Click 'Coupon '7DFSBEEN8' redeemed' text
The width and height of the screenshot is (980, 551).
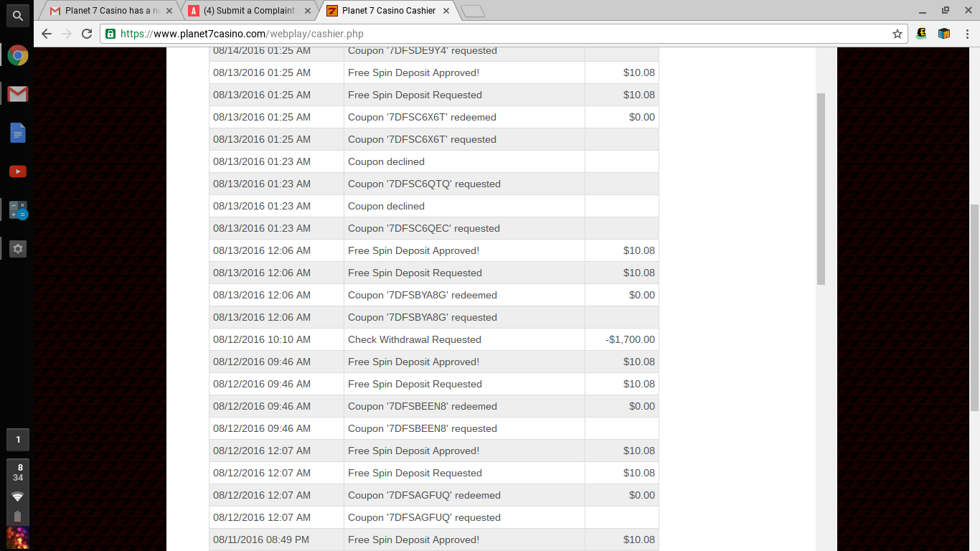423,406
